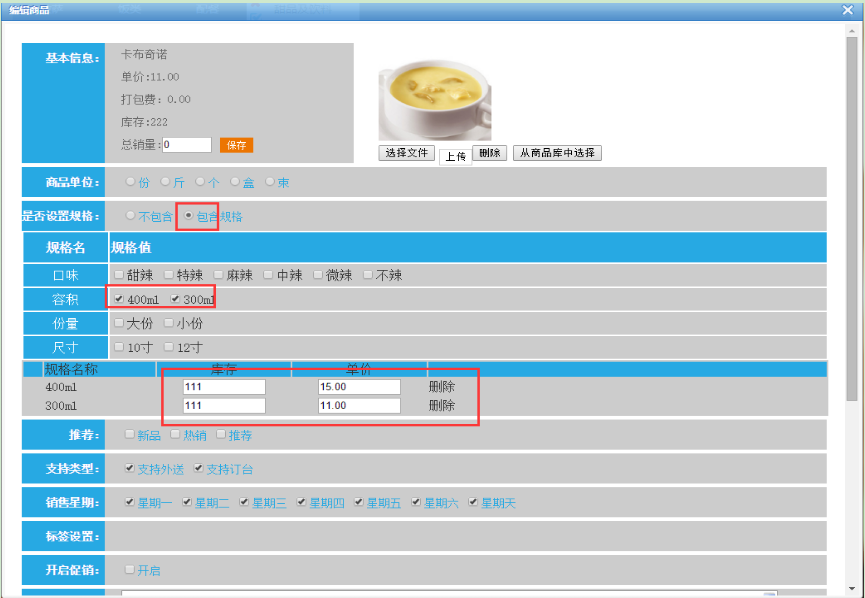
Task: Uncheck the 400ml capacity checkbox
Action: (x=120, y=299)
